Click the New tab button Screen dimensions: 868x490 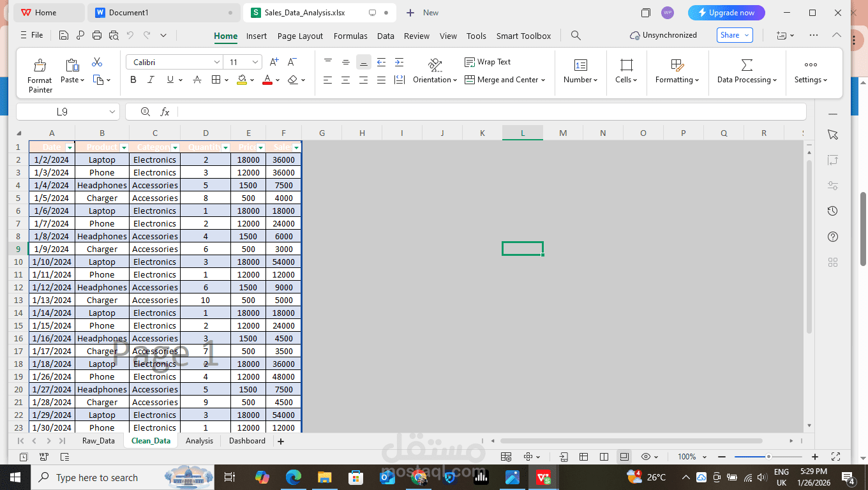pos(422,13)
